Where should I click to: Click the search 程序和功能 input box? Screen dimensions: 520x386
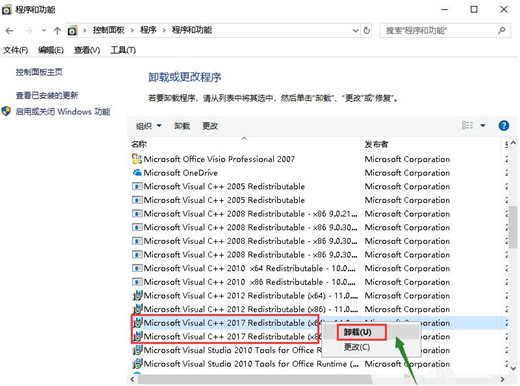point(439,31)
